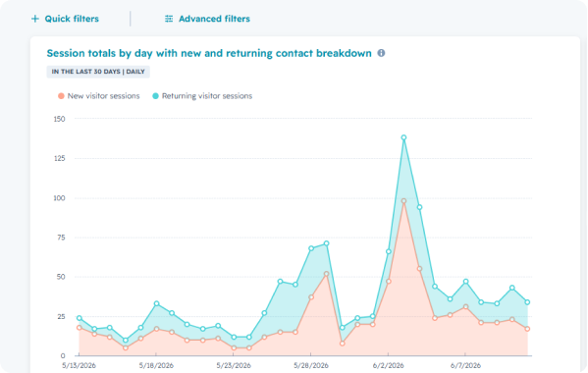Click new visitor point at 6/2/2026
Viewport: 588px width, 373px height.
coord(389,281)
